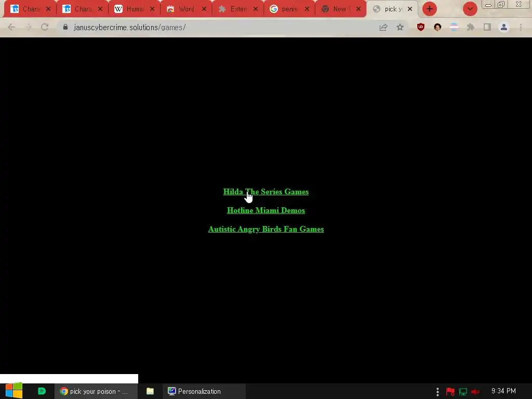Open the Personalization taskbar window
The image size is (532, 399).
(x=204, y=391)
